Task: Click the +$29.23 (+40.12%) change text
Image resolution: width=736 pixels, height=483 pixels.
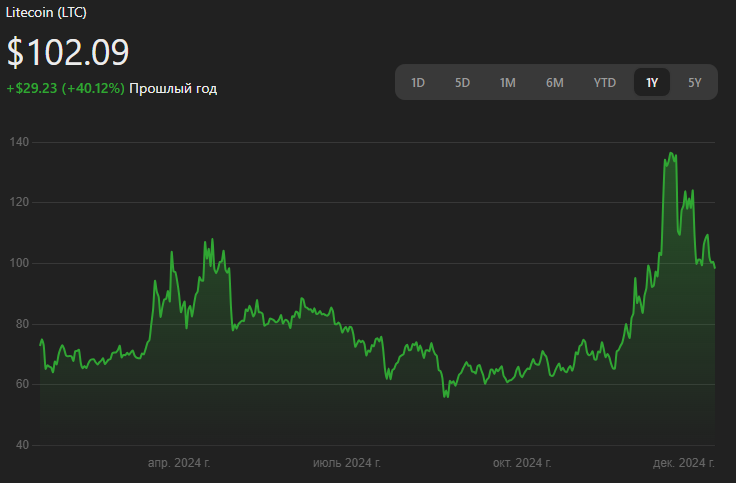Action: [65, 88]
